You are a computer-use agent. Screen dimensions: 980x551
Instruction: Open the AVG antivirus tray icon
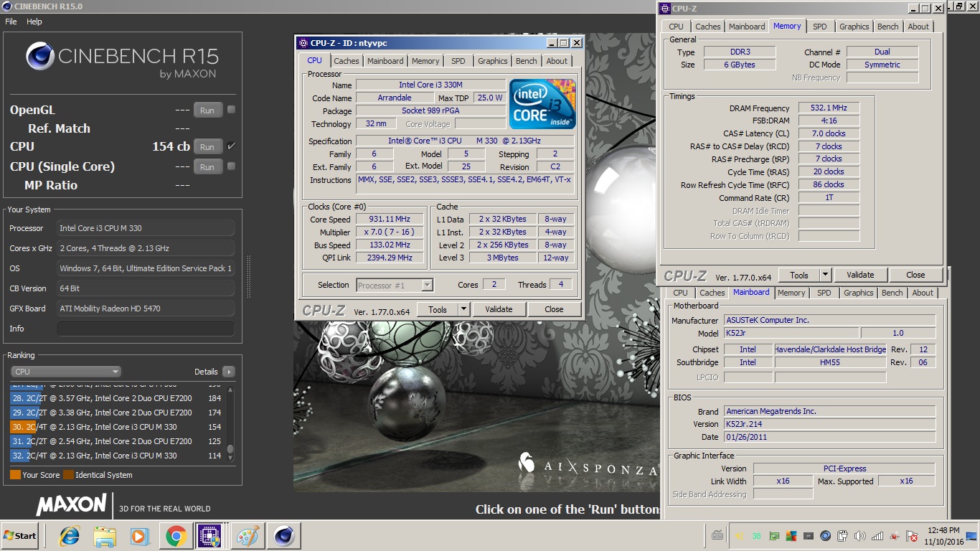pos(791,536)
